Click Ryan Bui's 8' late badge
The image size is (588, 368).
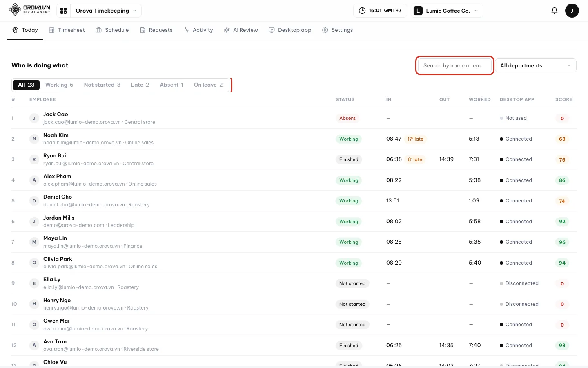[x=415, y=159]
